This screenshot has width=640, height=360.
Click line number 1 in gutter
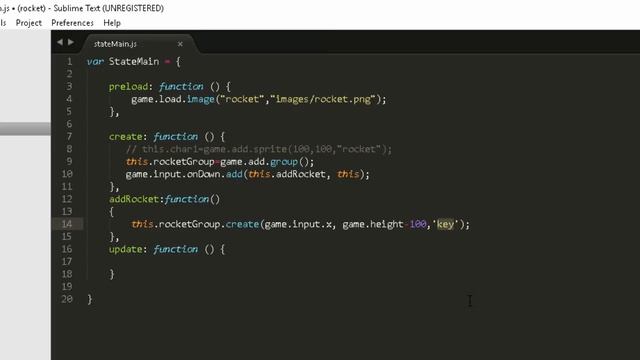pos(69,62)
